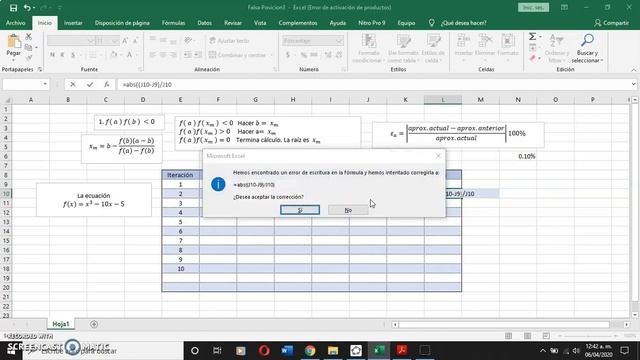
Task: Open Chrome from the taskbar
Action: click(310, 350)
